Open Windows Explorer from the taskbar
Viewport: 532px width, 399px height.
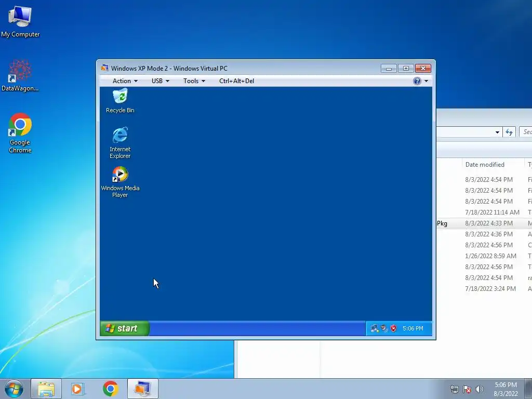click(x=46, y=389)
